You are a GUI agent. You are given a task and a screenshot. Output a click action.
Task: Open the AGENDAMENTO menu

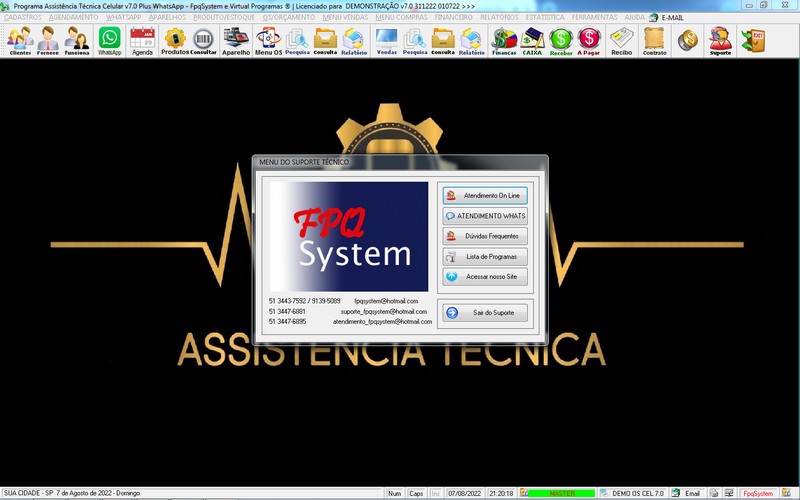point(73,17)
